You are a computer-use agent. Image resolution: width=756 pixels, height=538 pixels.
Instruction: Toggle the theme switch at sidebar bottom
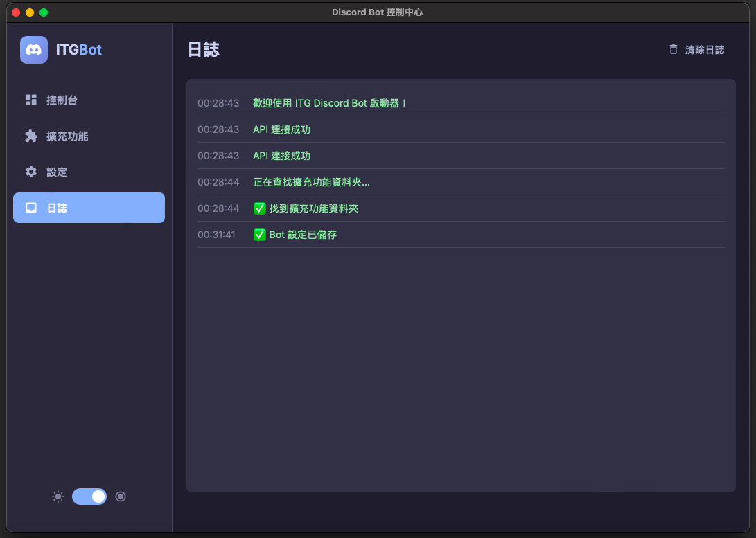pos(89,496)
